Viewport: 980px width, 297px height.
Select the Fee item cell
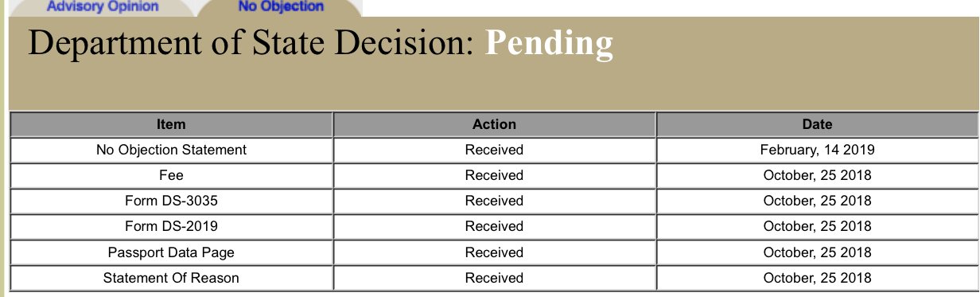pyautogui.click(x=171, y=175)
